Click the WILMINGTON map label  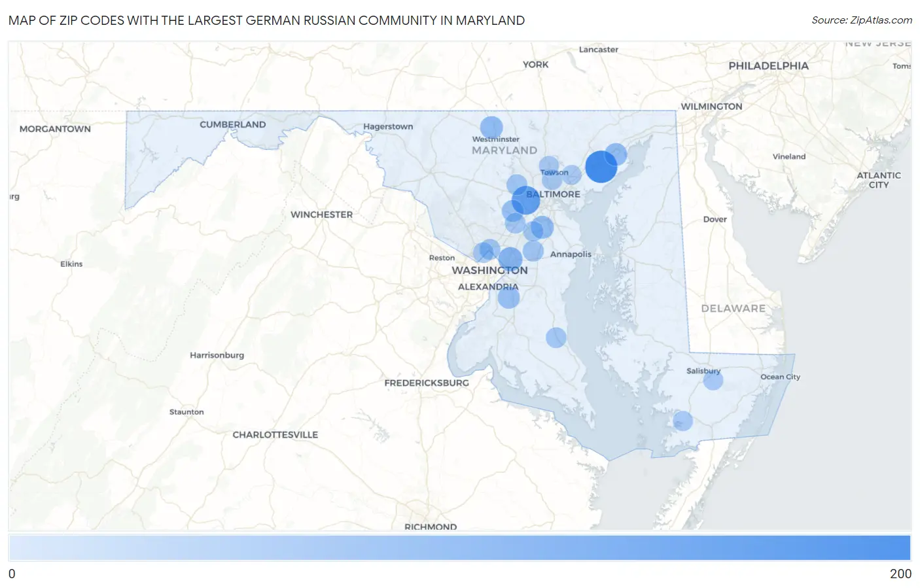(711, 106)
